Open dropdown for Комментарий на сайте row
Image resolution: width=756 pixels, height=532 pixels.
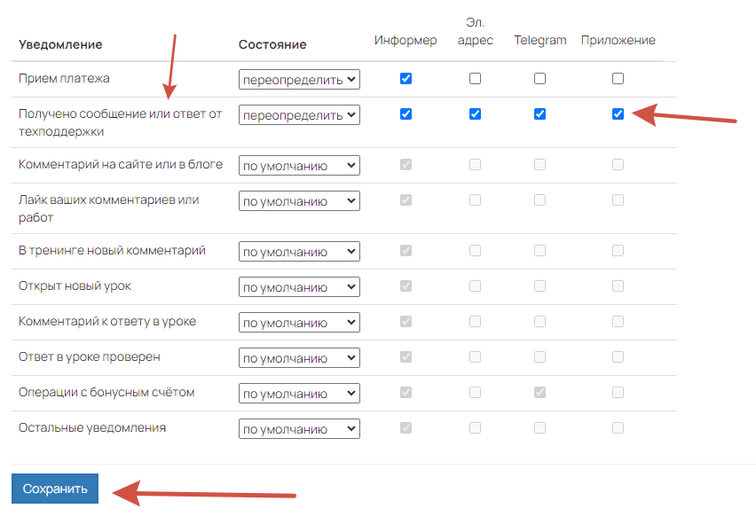298,165
